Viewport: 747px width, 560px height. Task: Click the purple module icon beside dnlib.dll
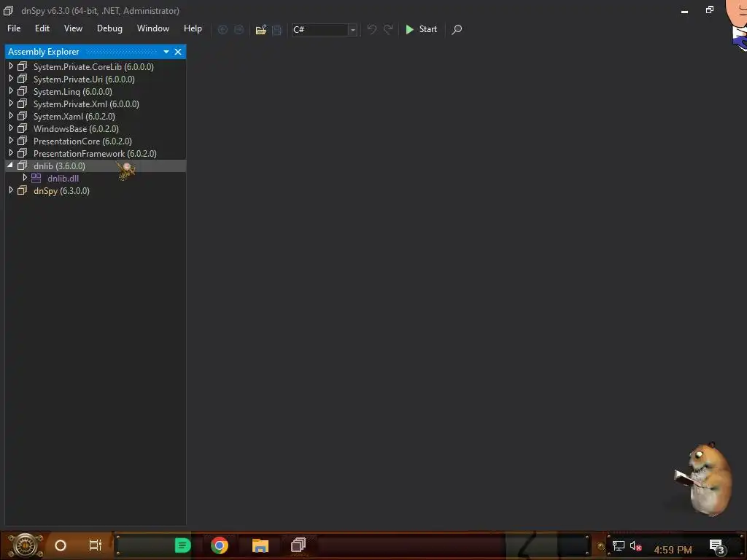[36, 178]
